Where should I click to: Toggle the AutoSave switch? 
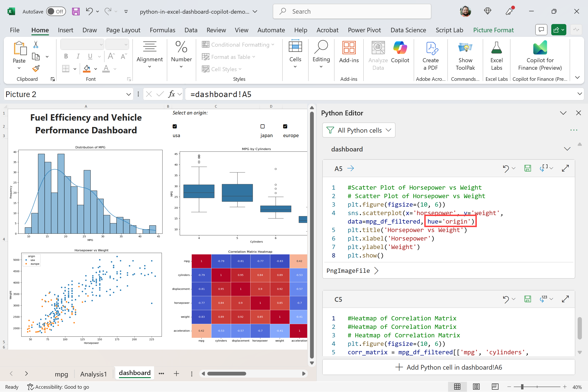[56, 12]
